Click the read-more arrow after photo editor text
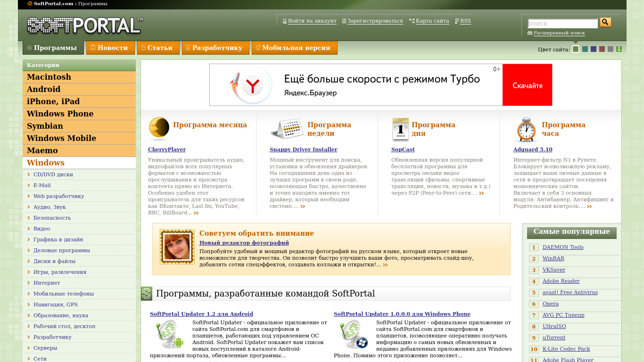Image resolution: width=644 pixels, height=362 pixels. [385, 265]
